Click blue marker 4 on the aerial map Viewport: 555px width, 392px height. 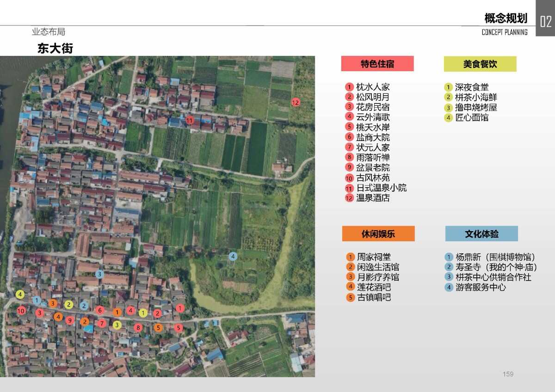click(x=233, y=256)
